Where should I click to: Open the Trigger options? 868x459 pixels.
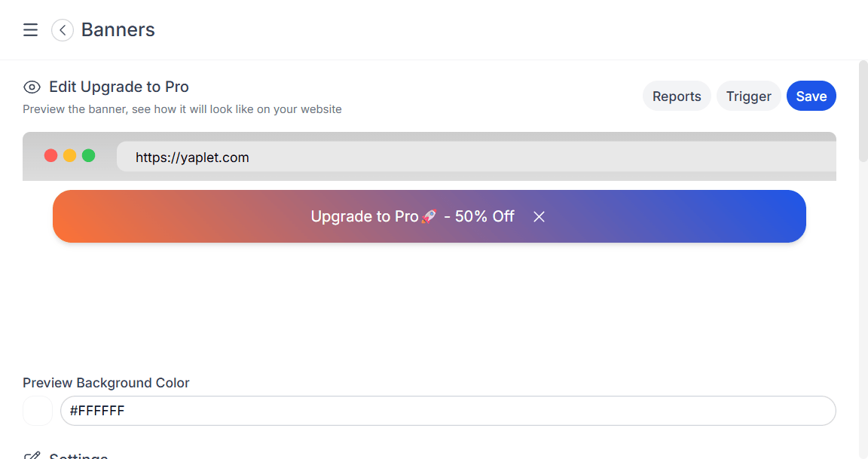click(748, 96)
